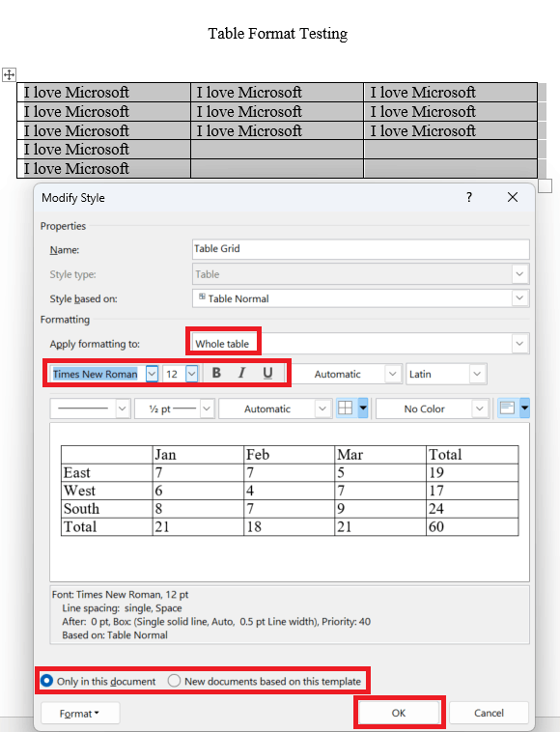Toggle Underline formatting button
The height and width of the screenshot is (732, 560).
click(267, 373)
